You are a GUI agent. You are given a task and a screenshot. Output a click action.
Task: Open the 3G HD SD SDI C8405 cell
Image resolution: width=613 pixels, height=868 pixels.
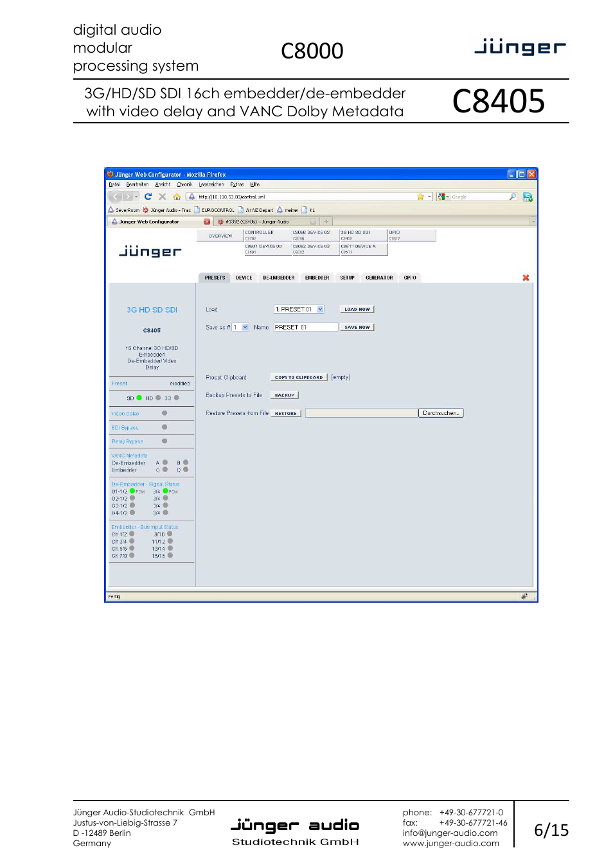tap(363, 235)
